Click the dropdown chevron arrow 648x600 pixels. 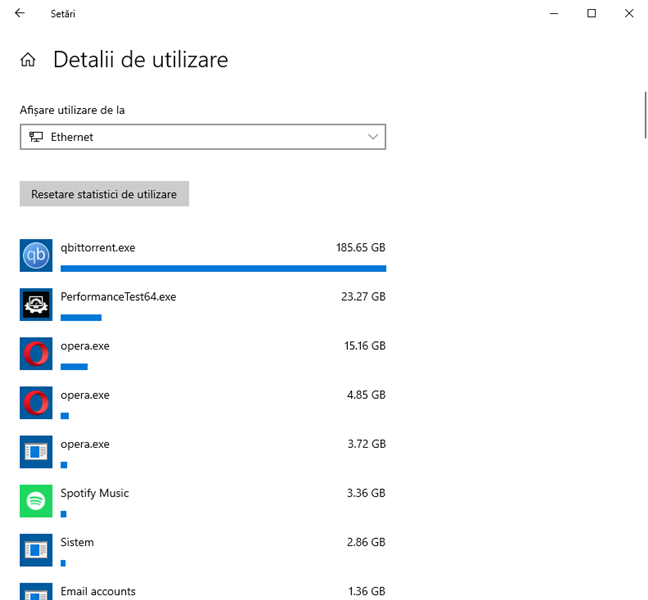coord(373,137)
